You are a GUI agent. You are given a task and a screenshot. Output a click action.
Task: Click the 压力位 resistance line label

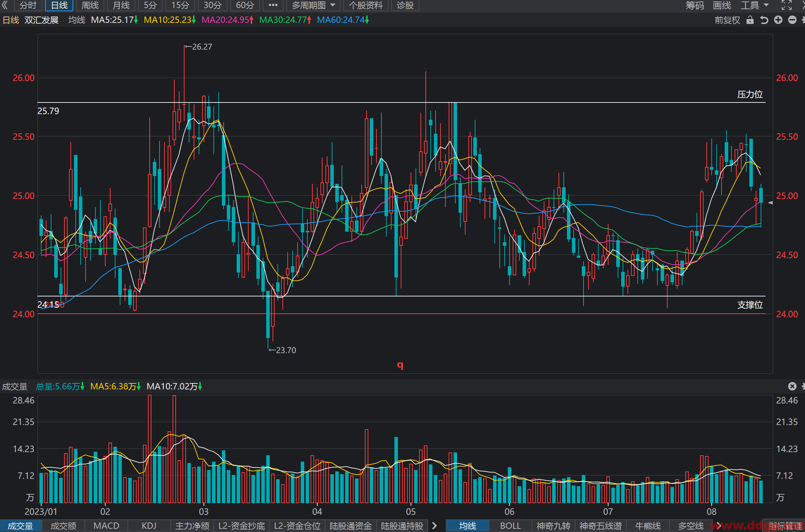pyautogui.click(x=750, y=94)
